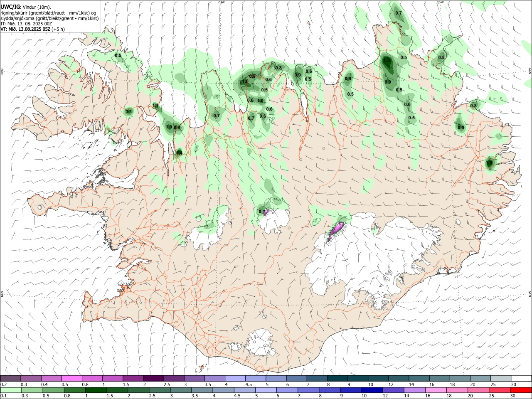The width and height of the screenshot is (532, 399).
Task: Click the '20W' longitude label
Action: pos(221,2)
